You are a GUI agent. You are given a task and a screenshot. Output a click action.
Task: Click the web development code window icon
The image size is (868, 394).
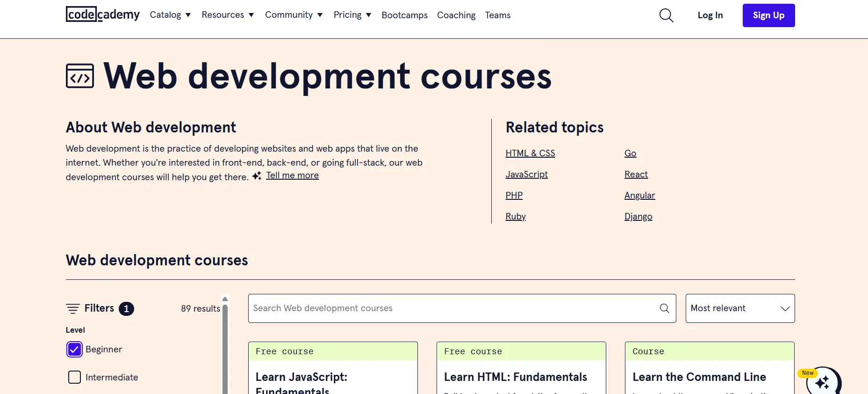click(x=80, y=76)
